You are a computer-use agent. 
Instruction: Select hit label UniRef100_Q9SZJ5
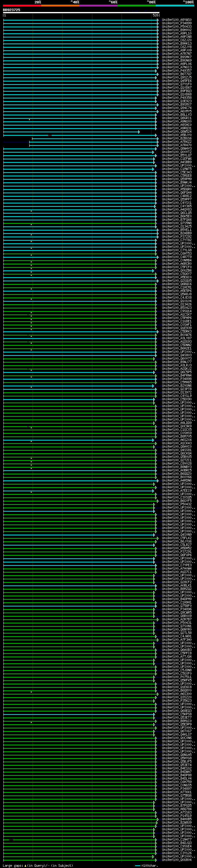(x=177, y=78)
